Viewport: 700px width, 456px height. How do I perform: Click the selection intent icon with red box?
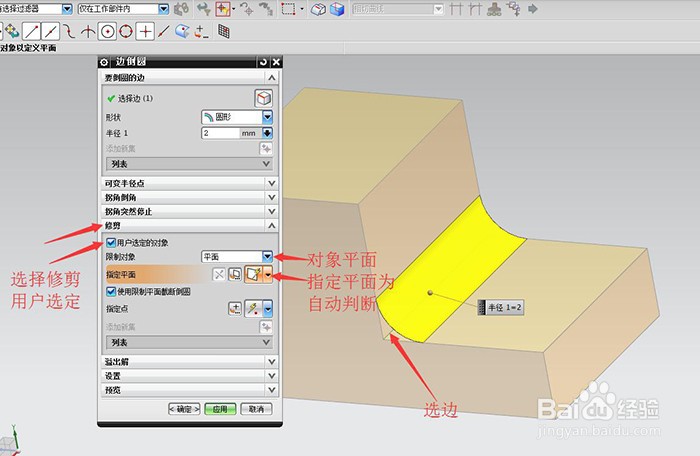pyautogui.click(x=222, y=9)
